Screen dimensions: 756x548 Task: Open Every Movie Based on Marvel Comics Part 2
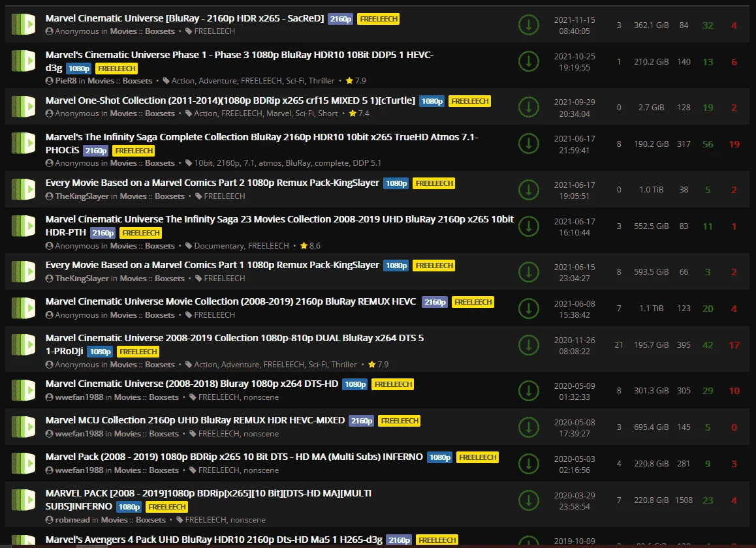pos(212,183)
